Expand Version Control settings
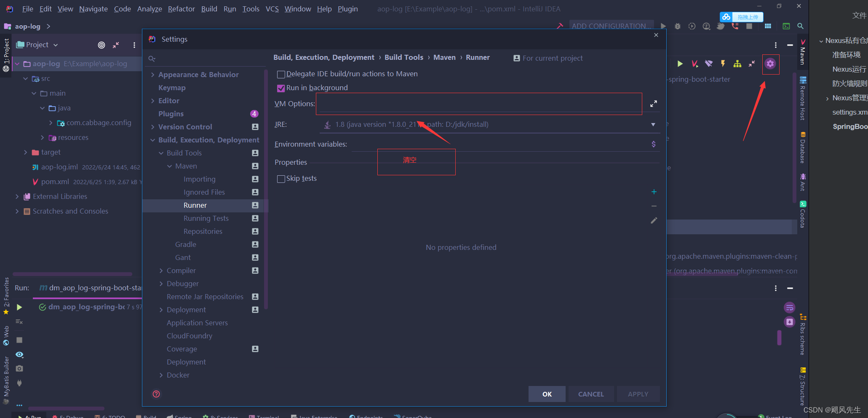868x418 pixels. click(152, 127)
